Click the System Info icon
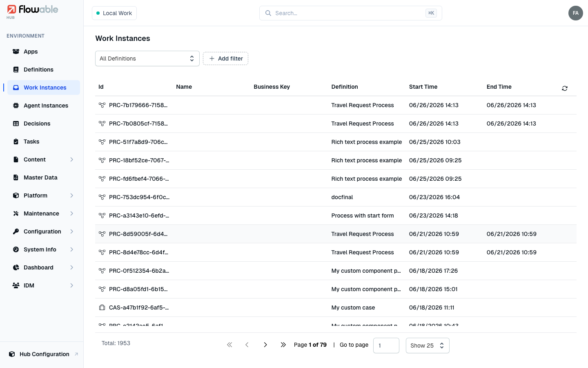 pyautogui.click(x=16, y=249)
